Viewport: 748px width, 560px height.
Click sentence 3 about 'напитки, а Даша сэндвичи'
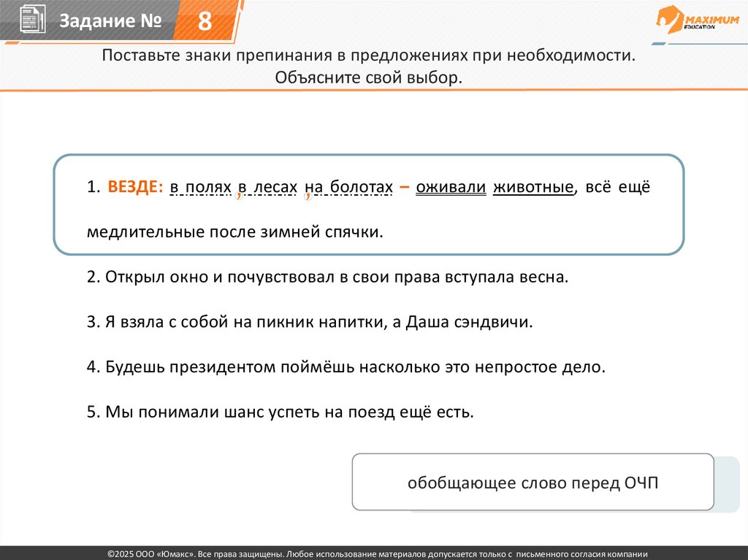(x=310, y=322)
